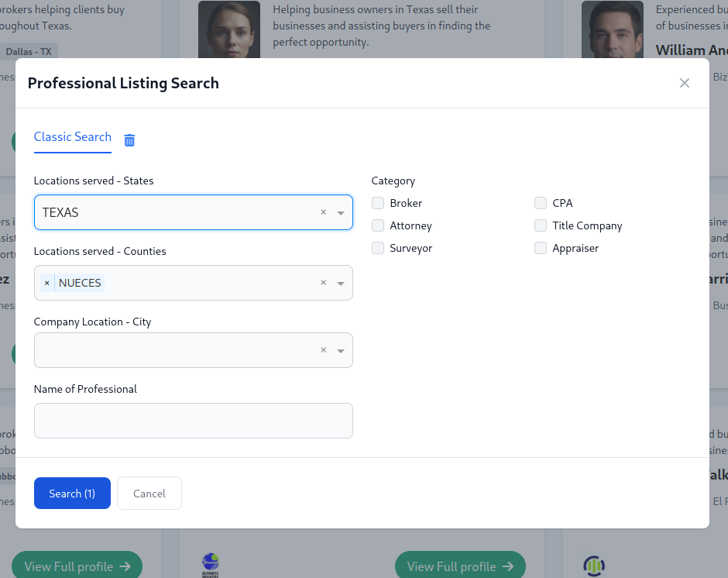Click the trash icon beside Classic Search
This screenshot has width=728, height=578.
point(129,140)
